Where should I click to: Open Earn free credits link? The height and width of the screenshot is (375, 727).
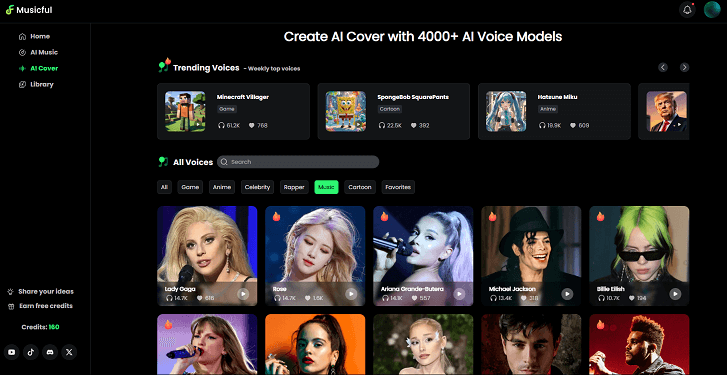(40, 306)
